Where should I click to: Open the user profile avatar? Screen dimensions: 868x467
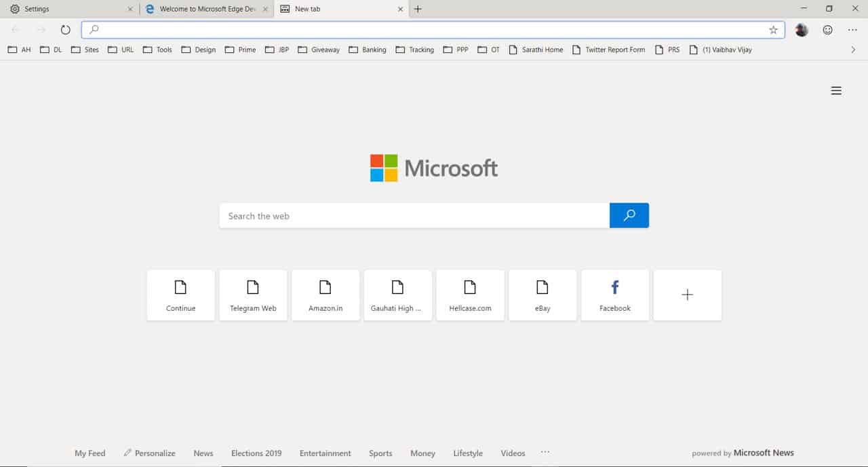pyautogui.click(x=802, y=30)
